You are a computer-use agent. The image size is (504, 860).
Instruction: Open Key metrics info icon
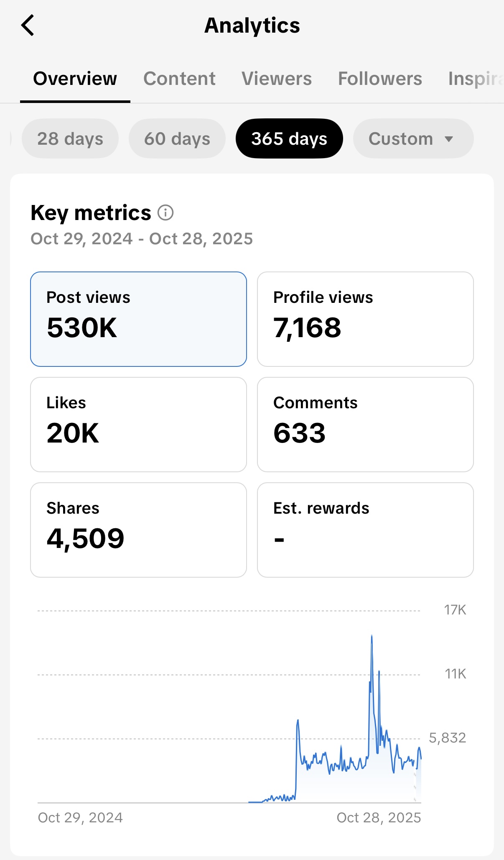(165, 213)
